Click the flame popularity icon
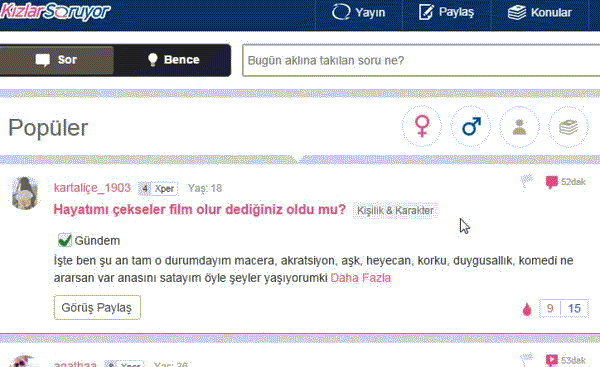This screenshot has width=600, height=367. (x=527, y=309)
